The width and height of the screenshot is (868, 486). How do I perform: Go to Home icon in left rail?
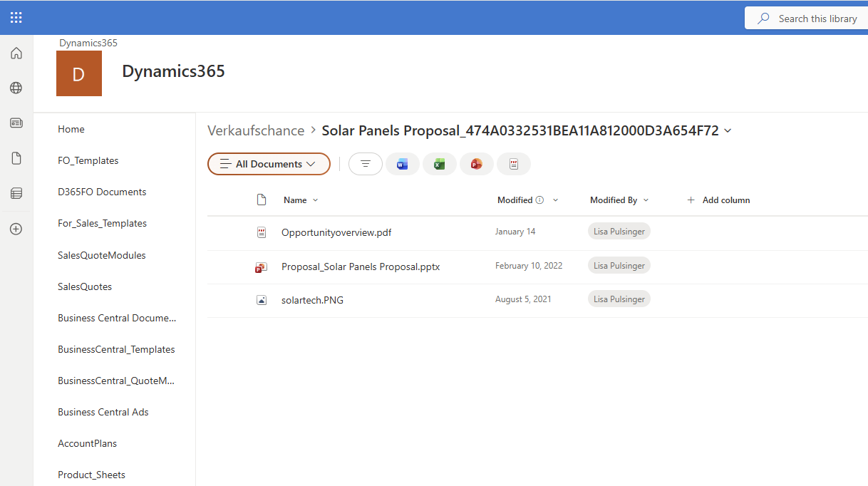(x=16, y=53)
